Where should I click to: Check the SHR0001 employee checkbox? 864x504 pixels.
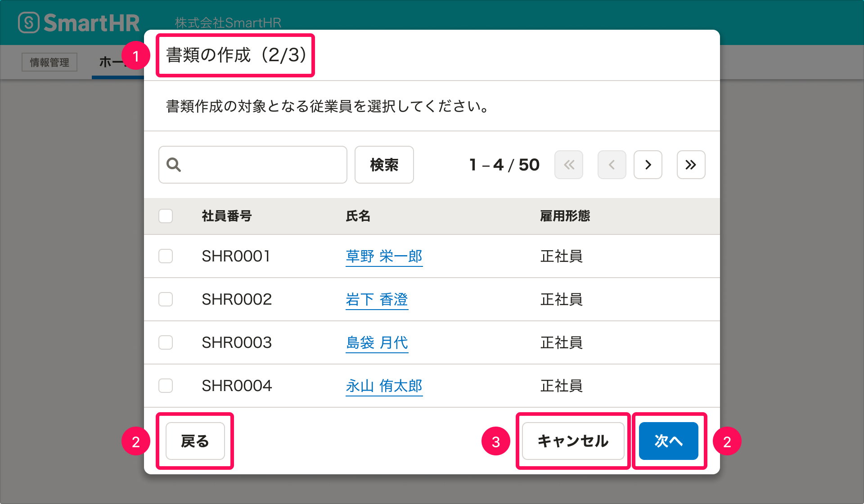tap(166, 256)
